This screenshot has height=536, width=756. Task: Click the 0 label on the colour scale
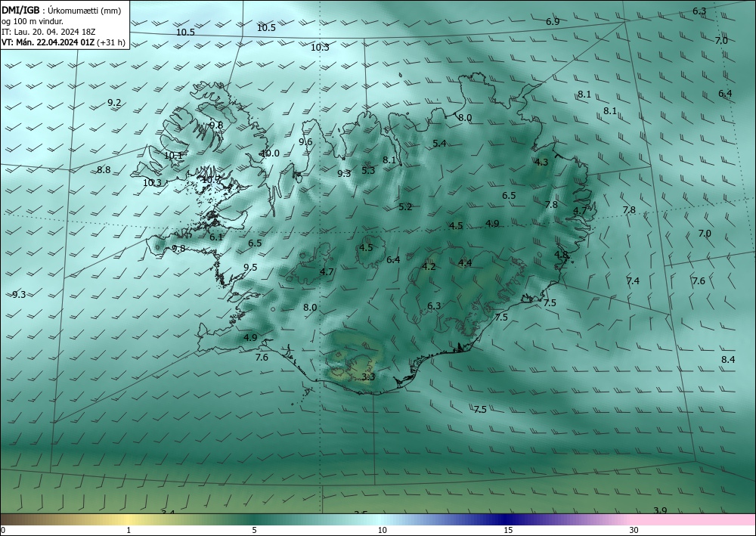[3, 530]
